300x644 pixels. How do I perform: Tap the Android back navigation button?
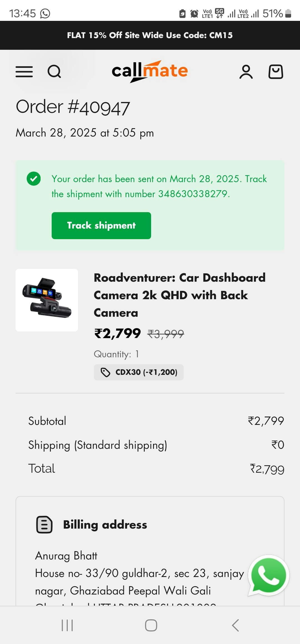pyautogui.click(x=235, y=625)
